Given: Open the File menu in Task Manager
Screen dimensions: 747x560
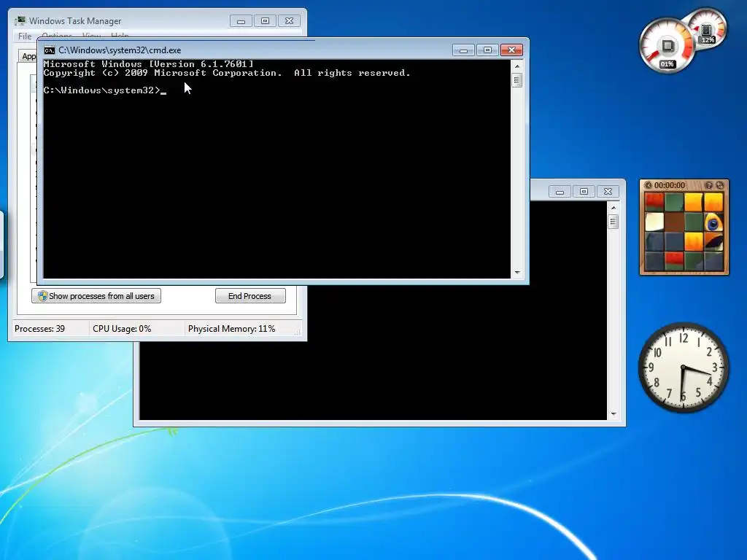Looking at the screenshot, I should [25, 36].
